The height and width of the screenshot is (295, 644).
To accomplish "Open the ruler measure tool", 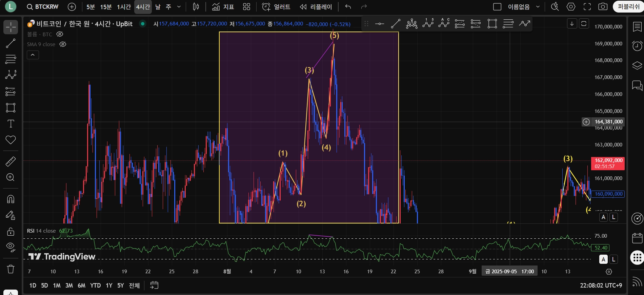I will coord(11,162).
